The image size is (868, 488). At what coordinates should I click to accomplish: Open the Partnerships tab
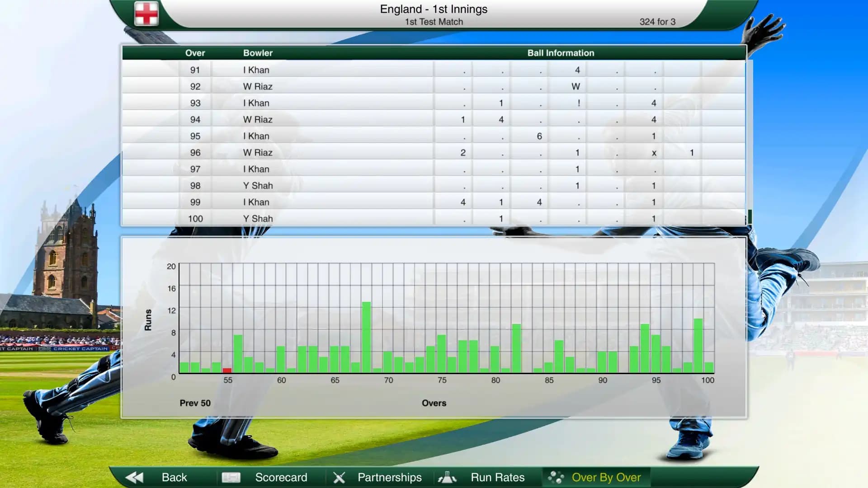pyautogui.click(x=390, y=477)
